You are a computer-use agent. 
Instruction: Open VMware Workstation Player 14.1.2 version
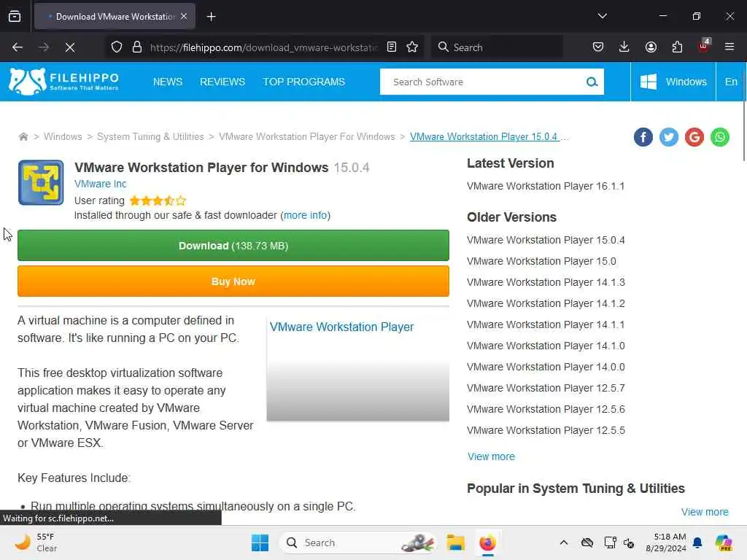[x=546, y=303]
